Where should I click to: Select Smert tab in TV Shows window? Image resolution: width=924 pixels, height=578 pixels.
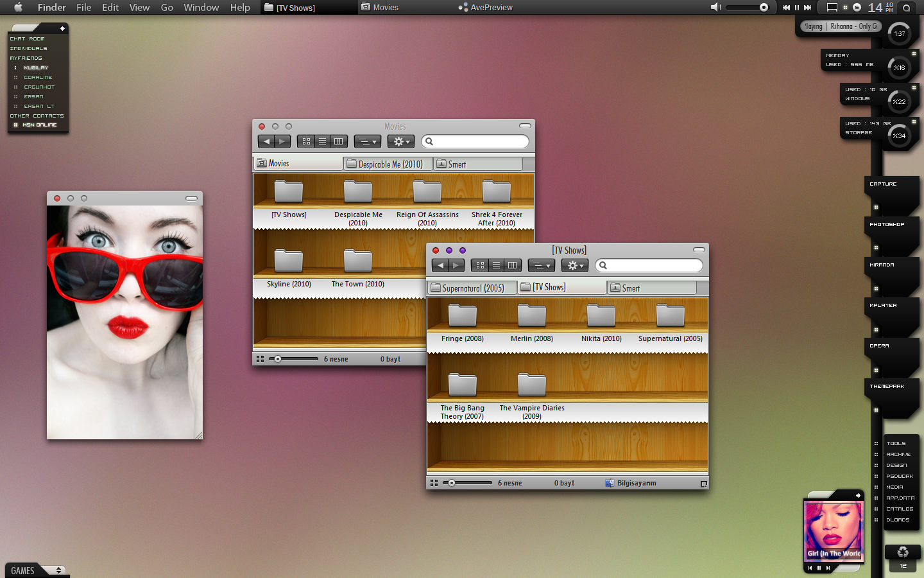tap(651, 288)
